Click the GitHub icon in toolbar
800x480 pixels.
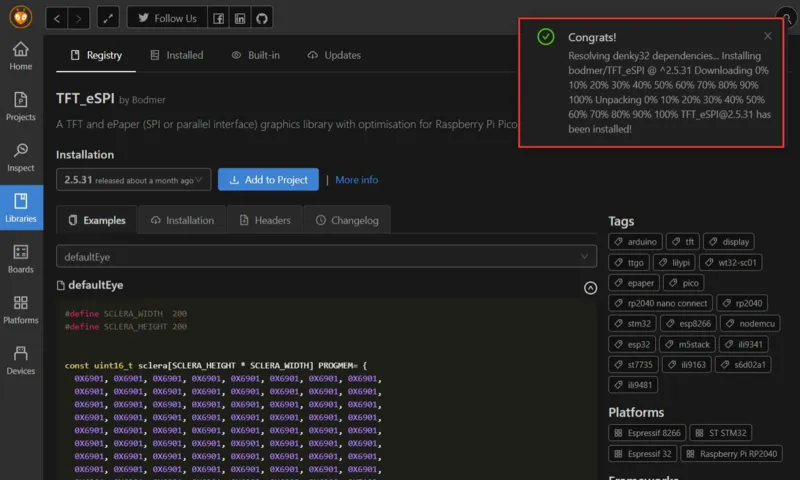click(x=261, y=19)
